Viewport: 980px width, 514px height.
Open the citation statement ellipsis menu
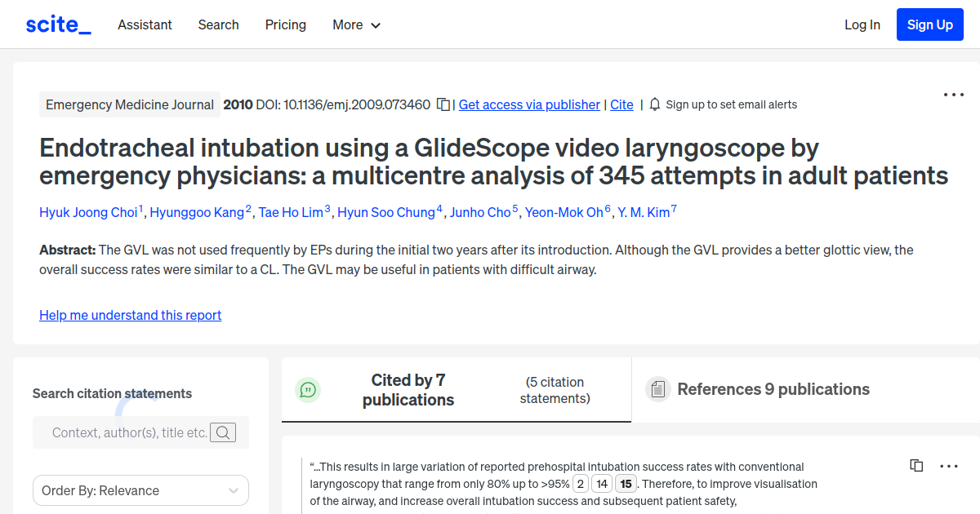pyautogui.click(x=948, y=465)
